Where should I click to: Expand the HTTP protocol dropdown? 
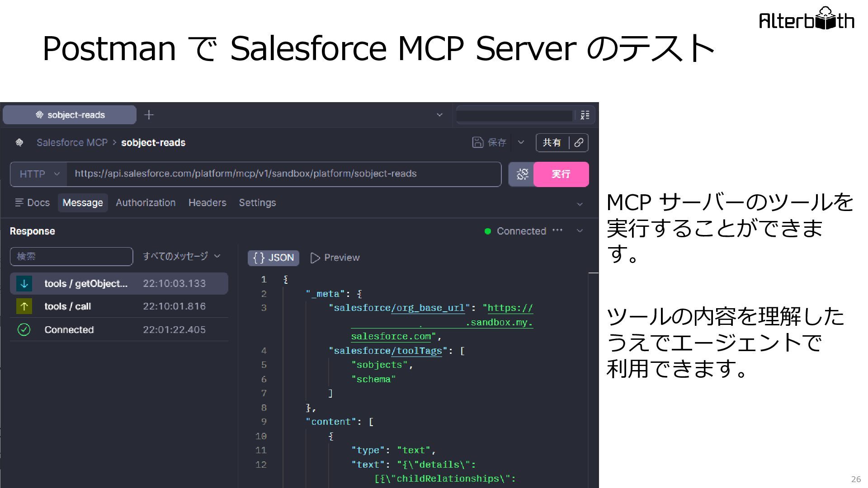coord(39,174)
